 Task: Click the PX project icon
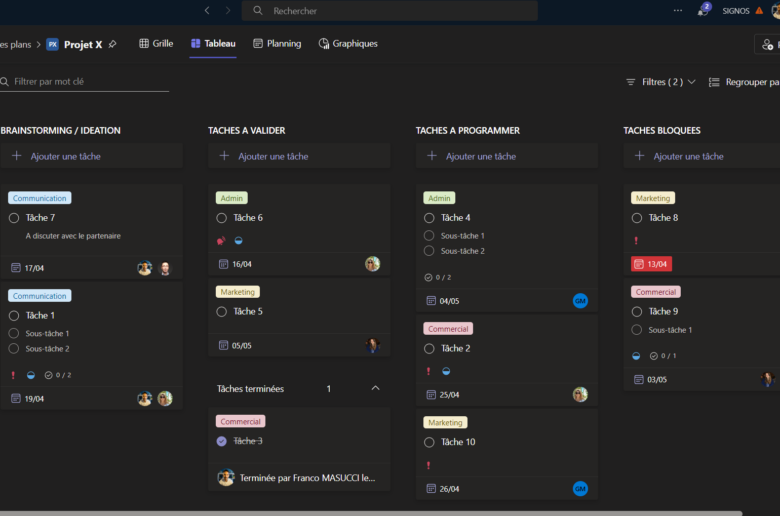(x=52, y=44)
